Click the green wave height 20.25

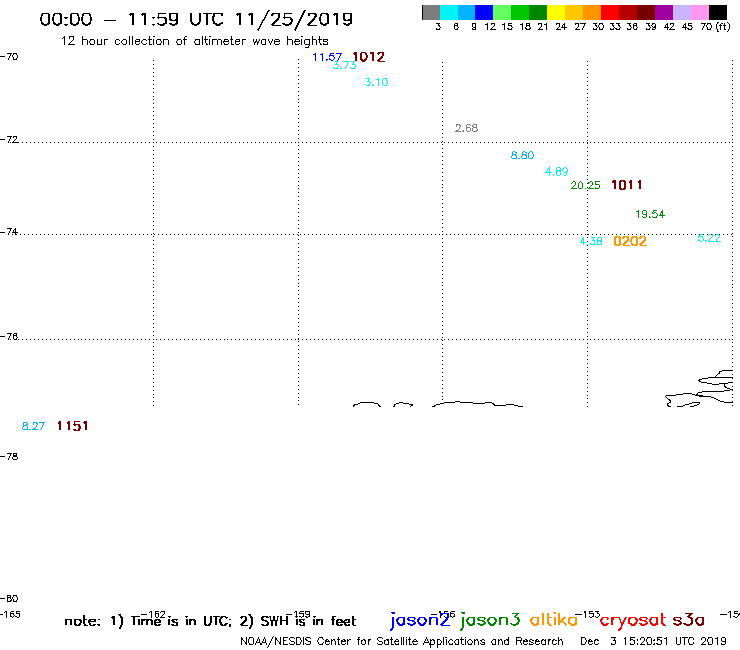[x=585, y=186]
